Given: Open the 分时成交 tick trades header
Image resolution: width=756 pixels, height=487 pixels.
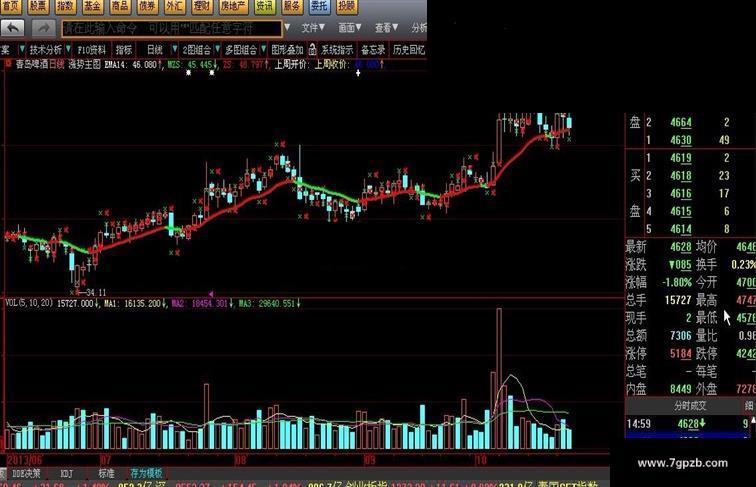Looking at the screenshot, I should tap(690, 406).
